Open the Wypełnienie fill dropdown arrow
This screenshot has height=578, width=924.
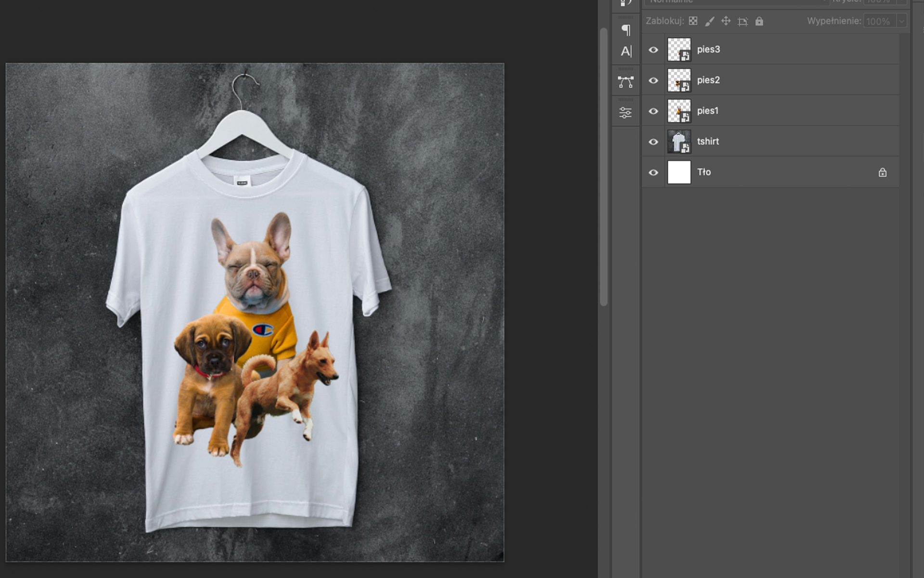pos(901,21)
